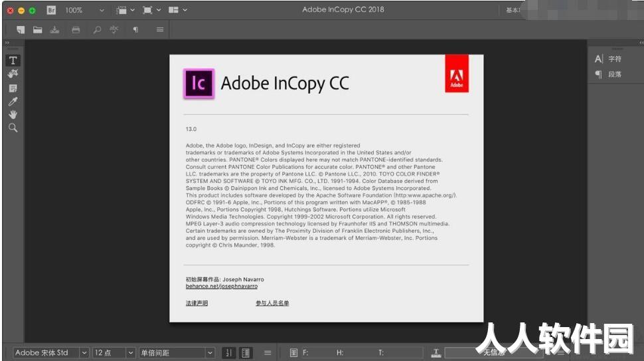Open the workspace switcher at top right
Viewport: 644px width, 361px height.
pyautogui.click(x=513, y=10)
